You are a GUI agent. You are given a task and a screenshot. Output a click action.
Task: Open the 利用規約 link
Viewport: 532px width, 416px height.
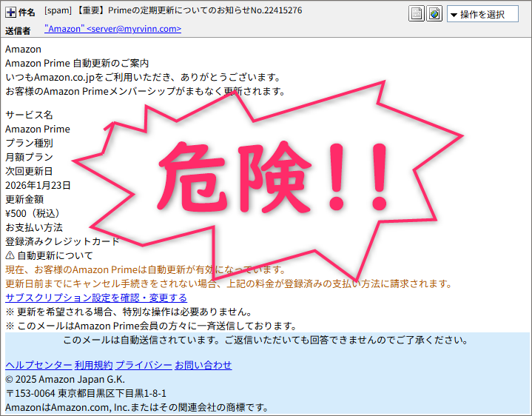[x=94, y=365]
